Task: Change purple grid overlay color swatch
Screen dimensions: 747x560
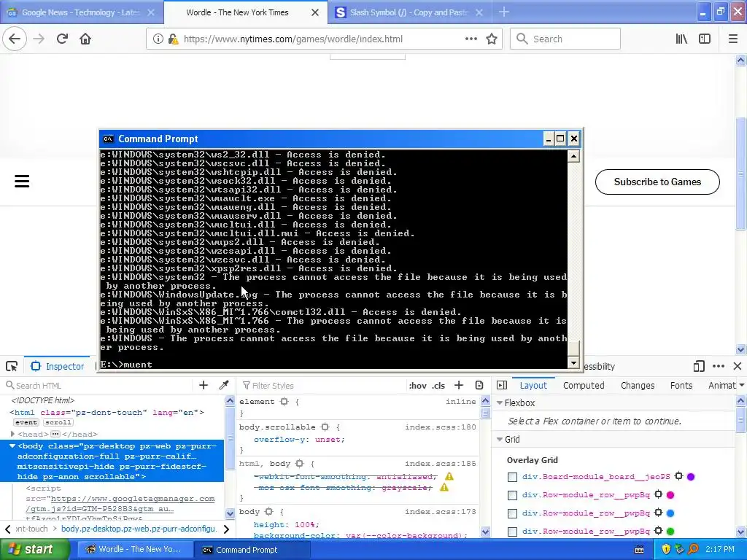Action: [691, 477]
